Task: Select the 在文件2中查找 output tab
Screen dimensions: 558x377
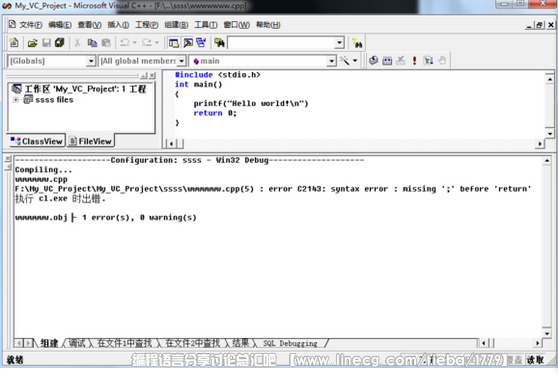Action: coord(192,343)
